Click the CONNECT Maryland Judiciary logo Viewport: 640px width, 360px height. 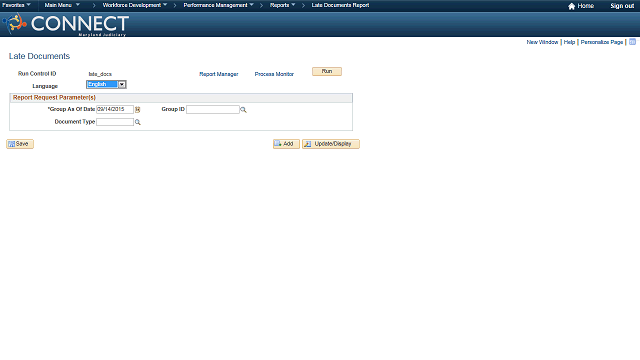point(66,24)
